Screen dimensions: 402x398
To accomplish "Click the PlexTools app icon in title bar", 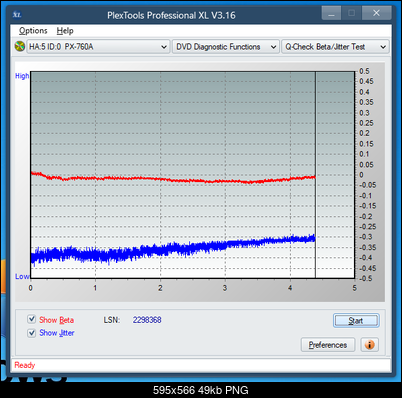I will pos(17,15).
